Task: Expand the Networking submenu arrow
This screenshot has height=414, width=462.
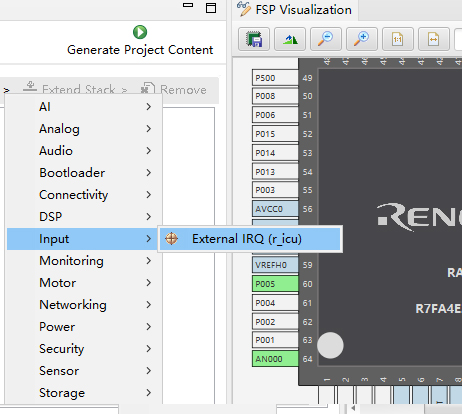Action: (149, 305)
